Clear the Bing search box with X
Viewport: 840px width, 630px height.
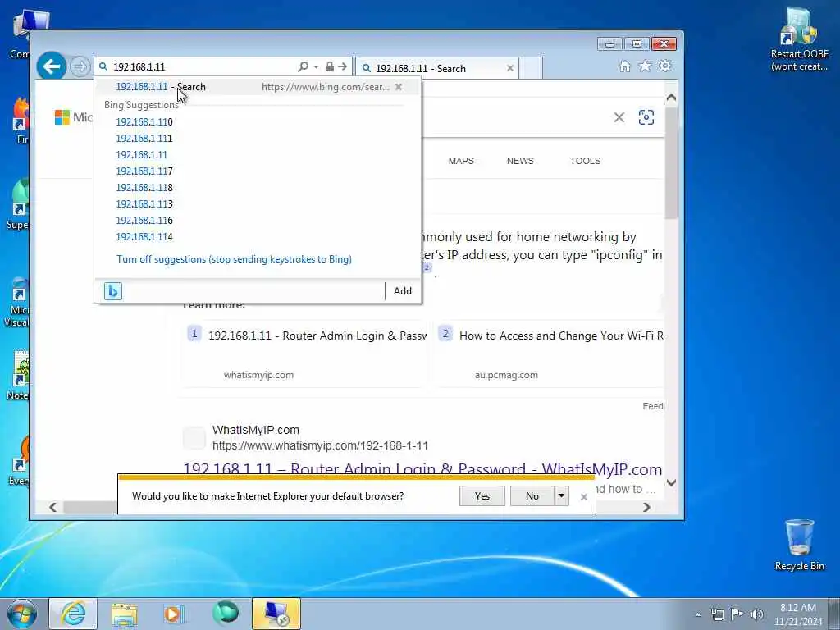coord(619,117)
